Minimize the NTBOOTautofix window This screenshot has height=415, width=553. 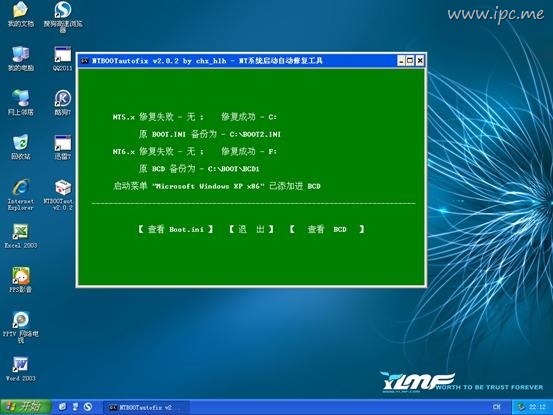click(401, 61)
